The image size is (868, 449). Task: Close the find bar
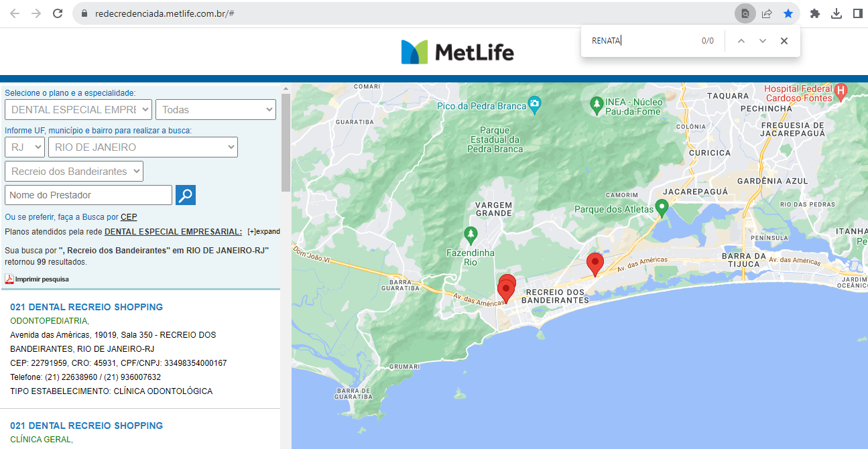point(784,41)
